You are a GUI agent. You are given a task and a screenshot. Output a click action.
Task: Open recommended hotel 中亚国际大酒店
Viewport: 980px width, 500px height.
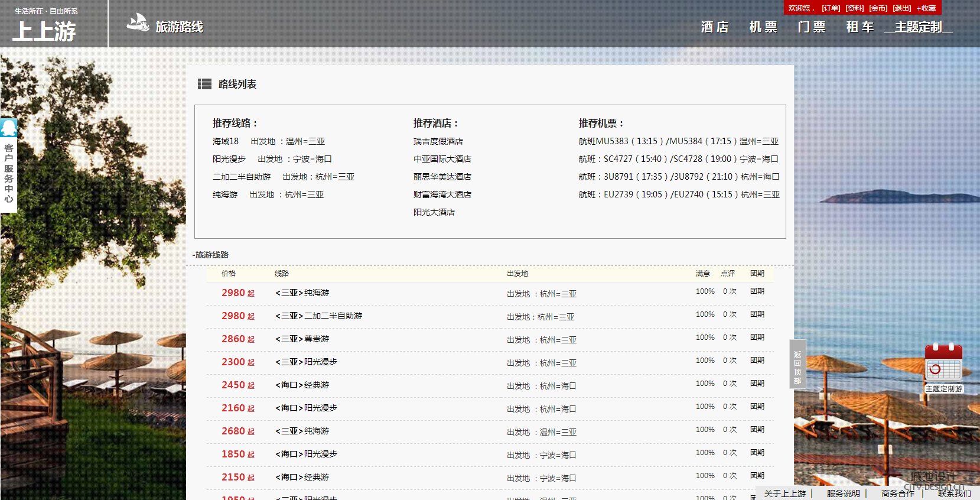pos(442,159)
